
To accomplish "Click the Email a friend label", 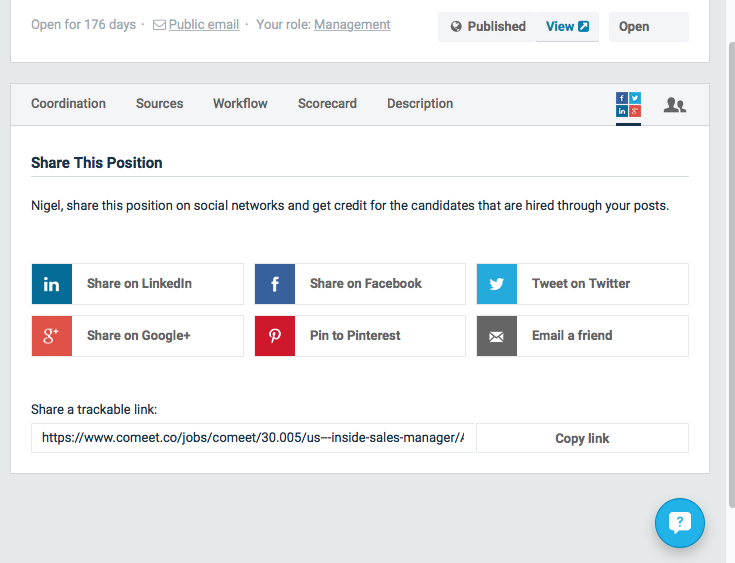I will (x=572, y=336).
